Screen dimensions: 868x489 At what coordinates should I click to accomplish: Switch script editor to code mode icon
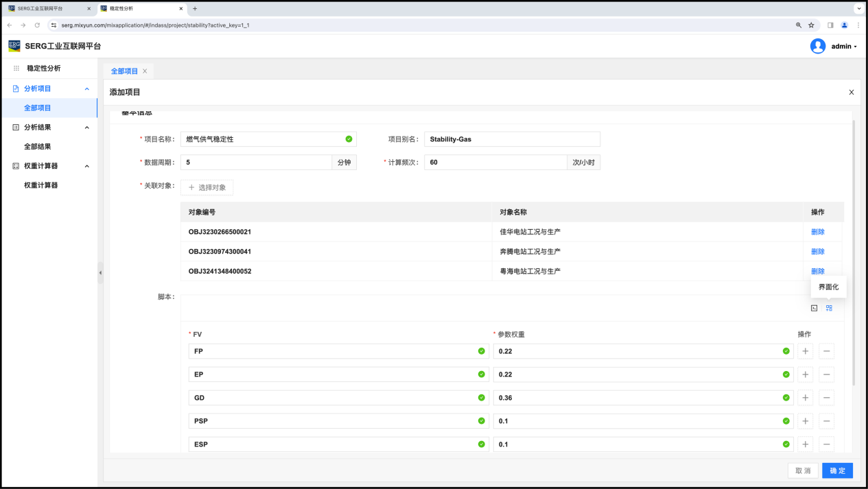814,308
